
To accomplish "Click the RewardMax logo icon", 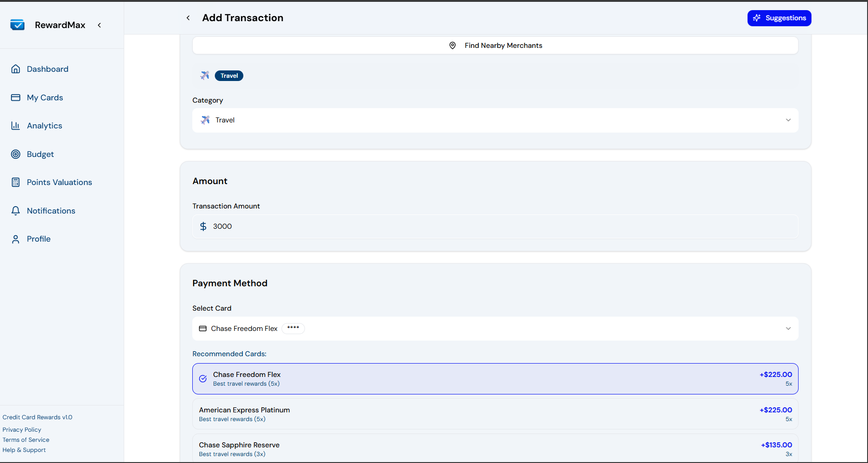I will 17,25.
